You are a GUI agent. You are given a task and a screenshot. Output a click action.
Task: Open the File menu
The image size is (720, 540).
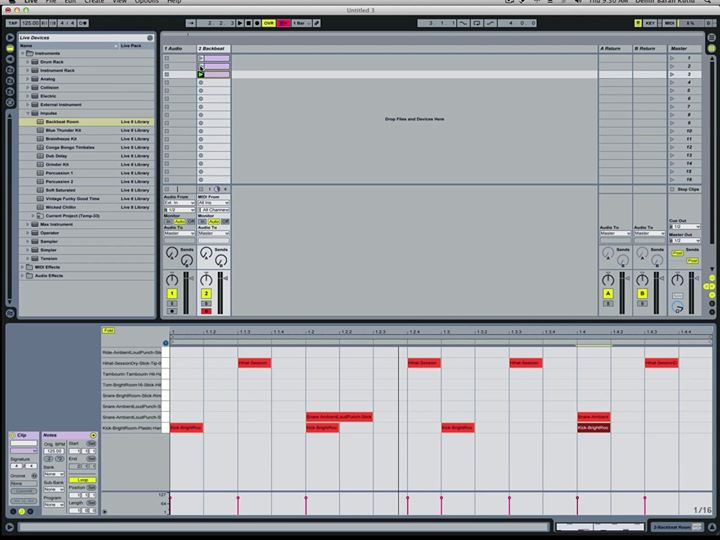coord(51,1)
